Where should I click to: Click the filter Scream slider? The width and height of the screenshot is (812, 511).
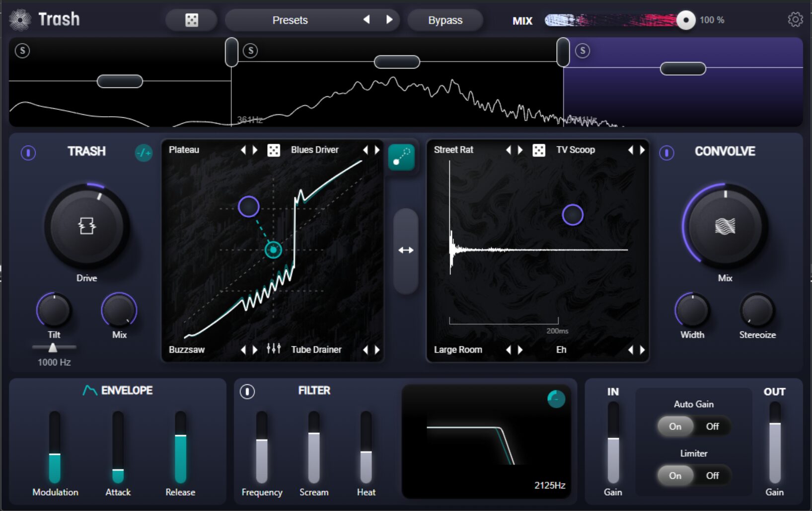coord(314,447)
